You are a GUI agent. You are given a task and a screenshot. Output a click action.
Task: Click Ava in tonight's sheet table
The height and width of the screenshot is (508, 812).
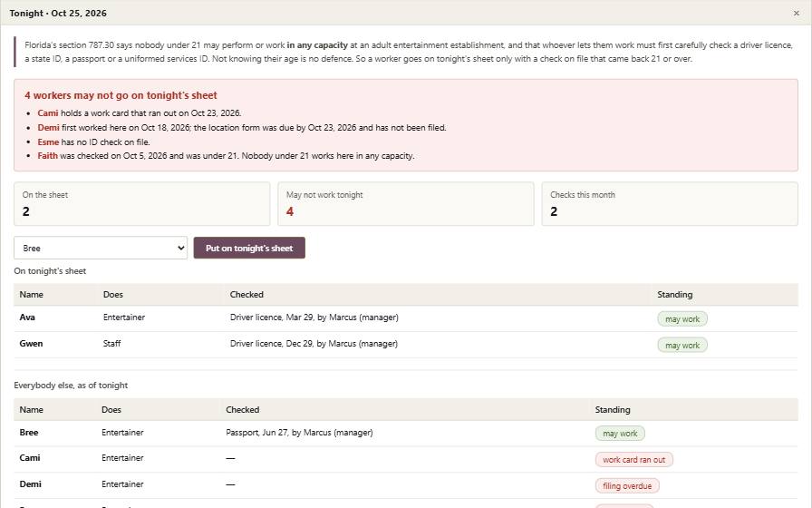(x=27, y=317)
